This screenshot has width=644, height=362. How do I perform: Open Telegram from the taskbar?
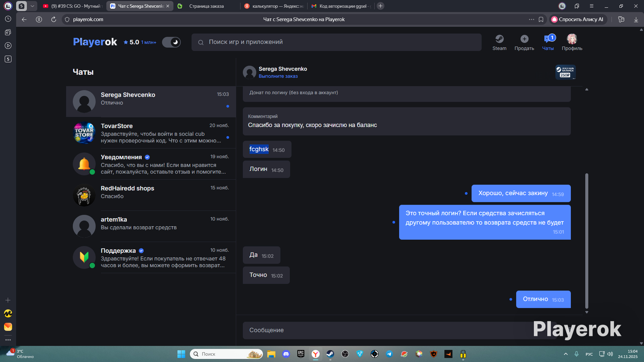(x=389, y=354)
